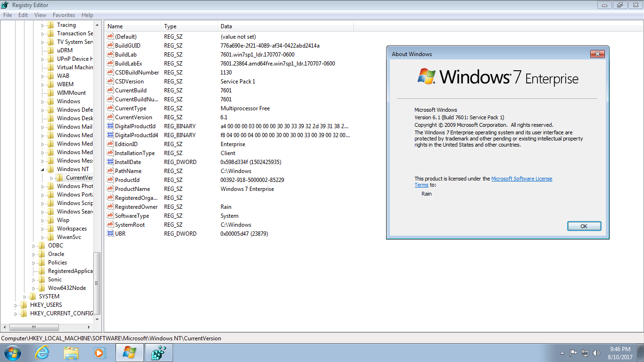Click the InstallDate DWORD icon
644x362 pixels.
[110, 162]
